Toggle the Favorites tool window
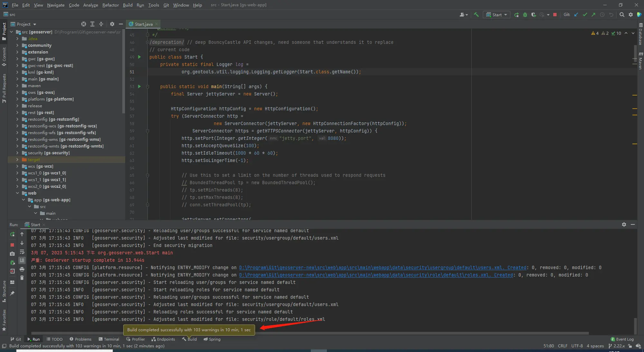 click(4, 320)
